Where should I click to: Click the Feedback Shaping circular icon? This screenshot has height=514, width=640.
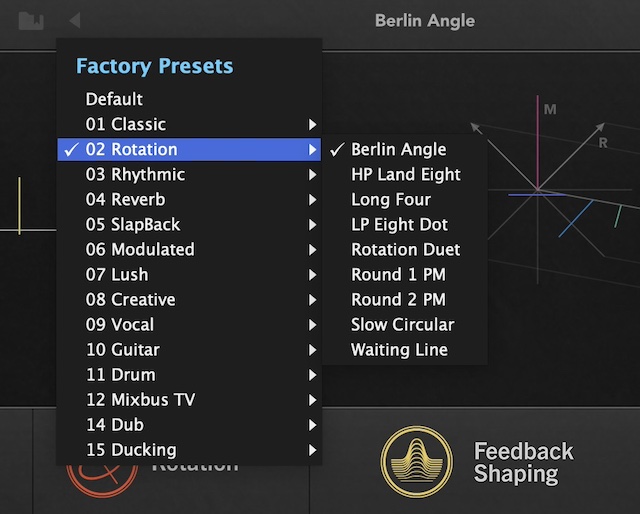(417, 462)
